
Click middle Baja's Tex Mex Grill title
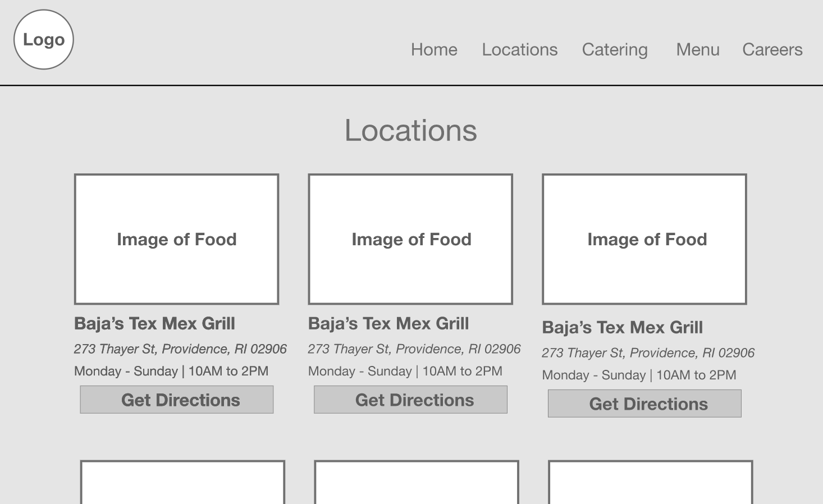[x=388, y=323]
